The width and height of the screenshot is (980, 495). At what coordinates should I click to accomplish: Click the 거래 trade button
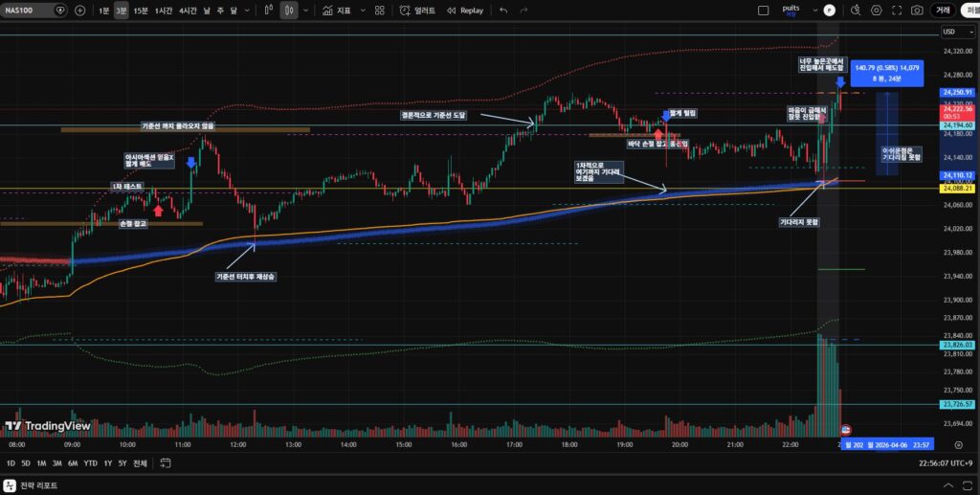click(x=943, y=11)
